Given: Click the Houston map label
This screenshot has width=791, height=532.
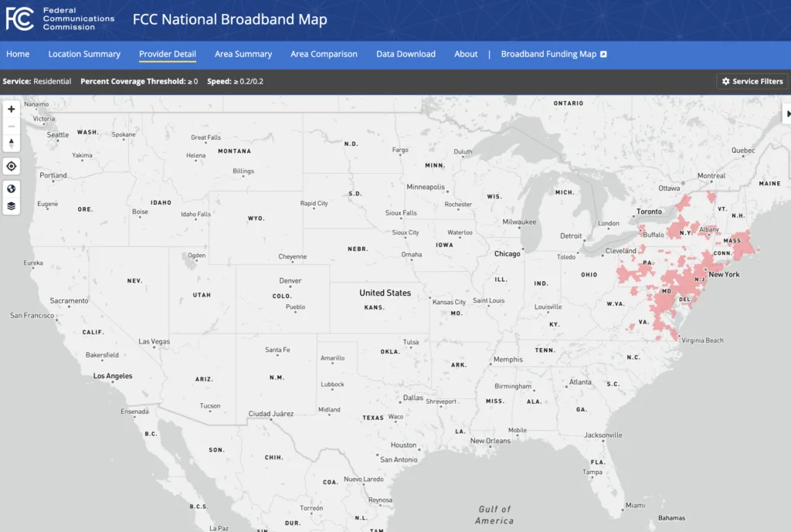Looking at the screenshot, I should [x=403, y=445].
